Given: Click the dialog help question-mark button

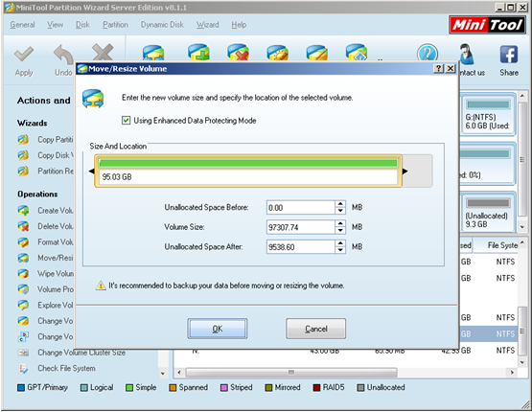Looking at the screenshot, I should pyautogui.click(x=438, y=68).
